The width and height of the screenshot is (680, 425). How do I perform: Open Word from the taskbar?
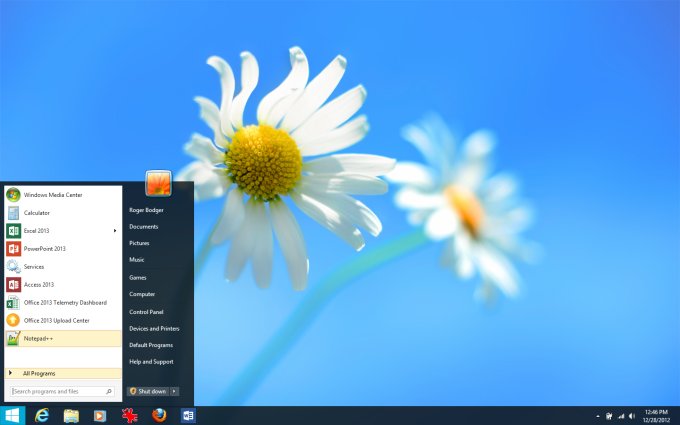[188, 415]
